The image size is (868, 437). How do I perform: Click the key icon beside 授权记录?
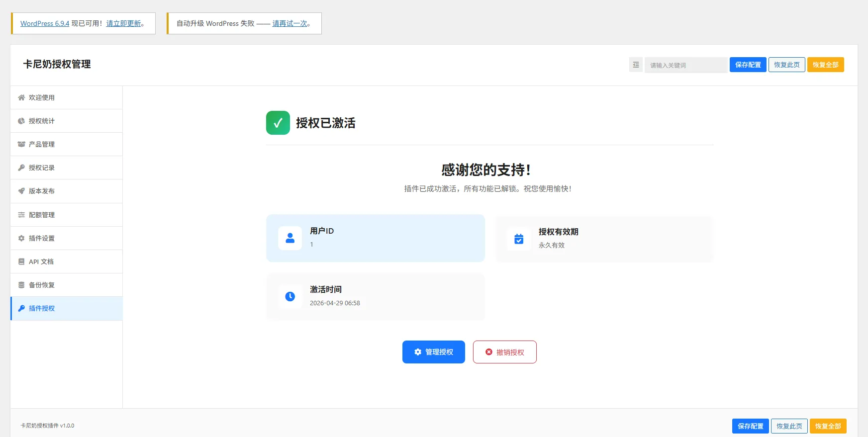point(21,168)
